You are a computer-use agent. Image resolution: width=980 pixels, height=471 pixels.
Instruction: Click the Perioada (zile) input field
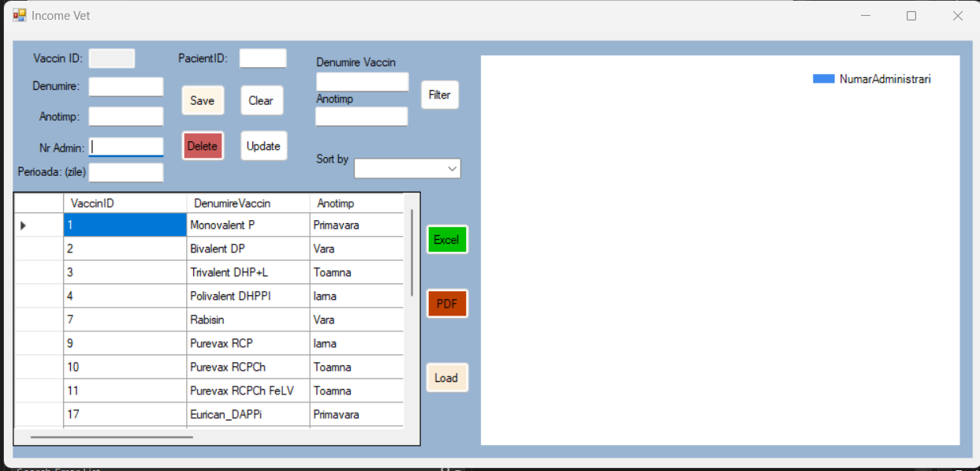click(x=125, y=171)
